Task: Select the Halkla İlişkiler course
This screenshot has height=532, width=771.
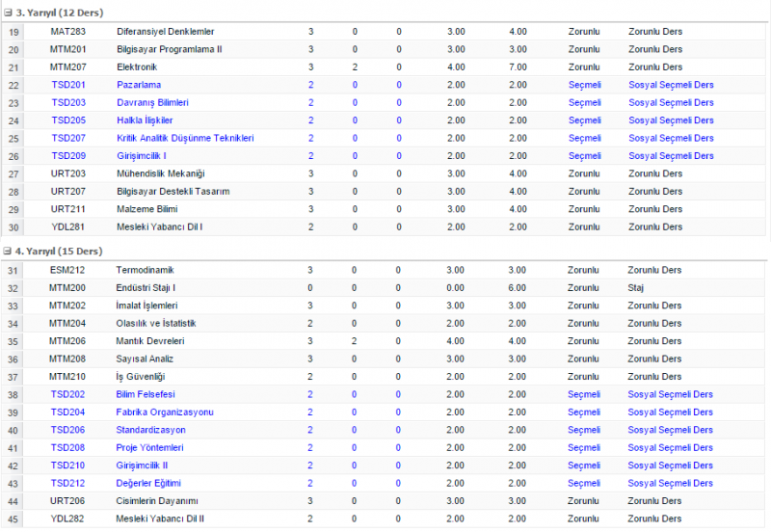Action: (144, 120)
